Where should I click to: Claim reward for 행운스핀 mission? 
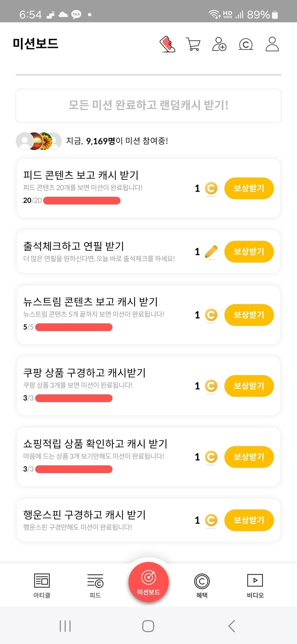pyautogui.click(x=249, y=520)
